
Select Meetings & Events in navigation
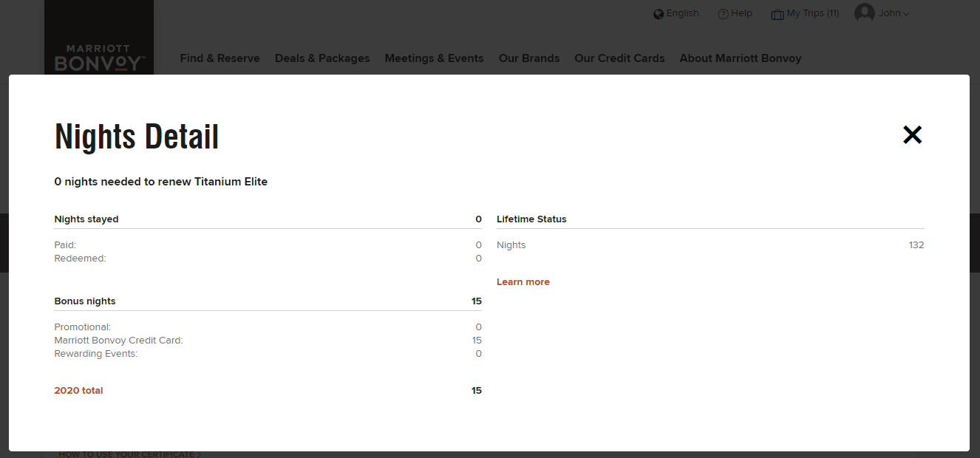click(434, 58)
